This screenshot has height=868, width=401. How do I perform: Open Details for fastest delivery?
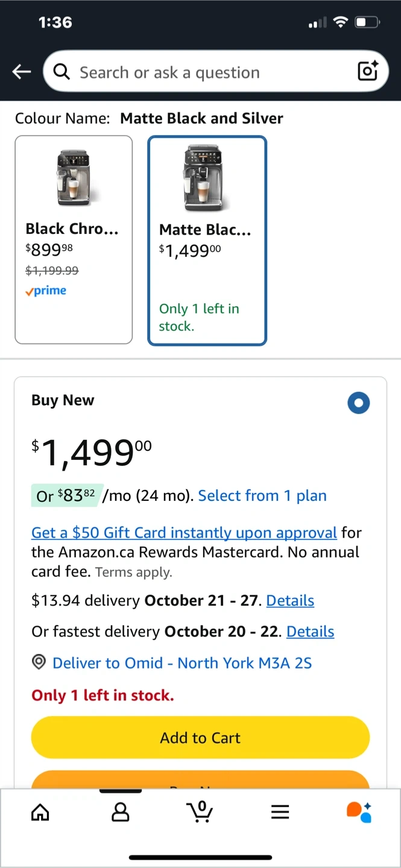click(310, 631)
